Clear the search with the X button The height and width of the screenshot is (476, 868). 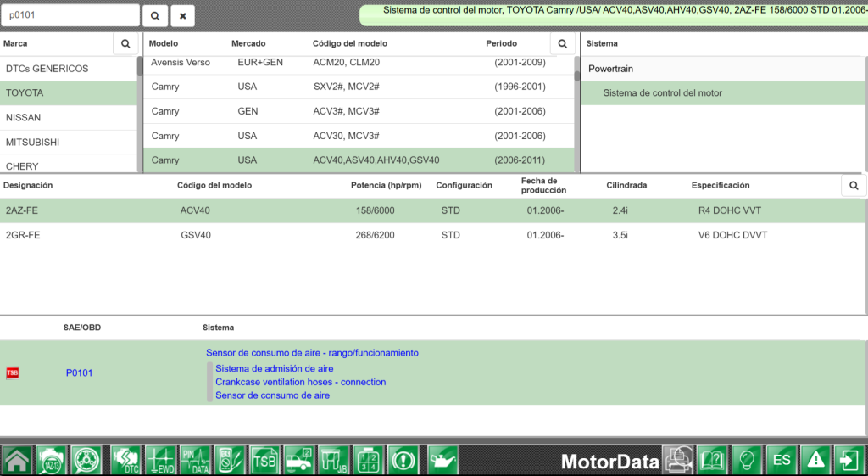click(x=183, y=16)
